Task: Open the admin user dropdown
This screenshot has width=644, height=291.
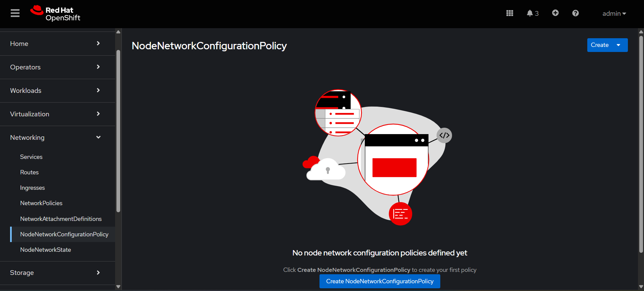Action: coord(614,14)
